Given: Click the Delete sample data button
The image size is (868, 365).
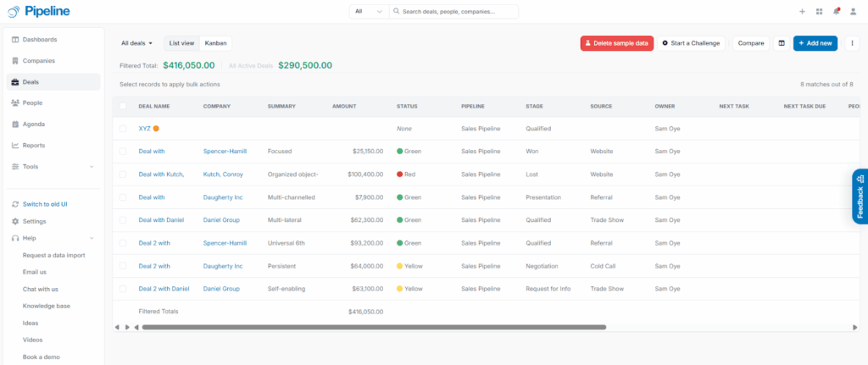Looking at the screenshot, I should (x=616, y=43).
